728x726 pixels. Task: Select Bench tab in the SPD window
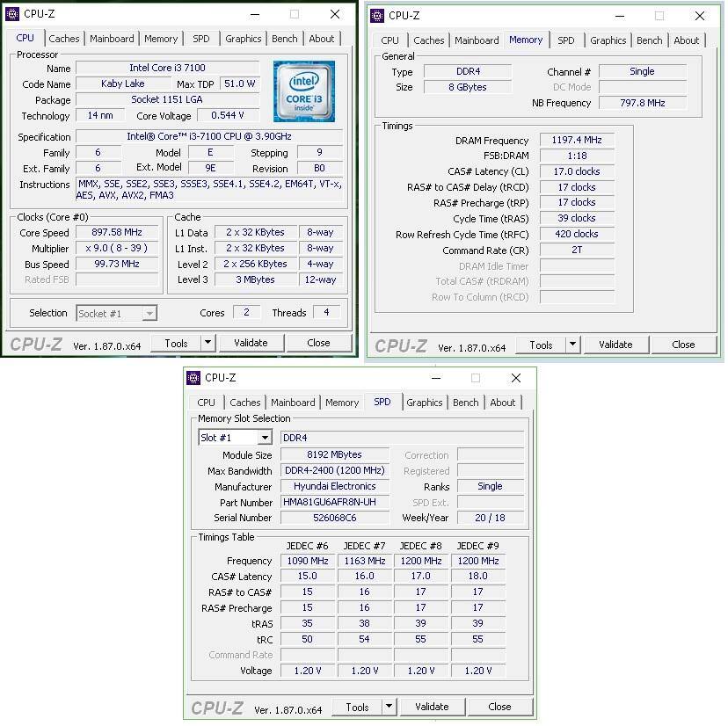click(465, 403)
